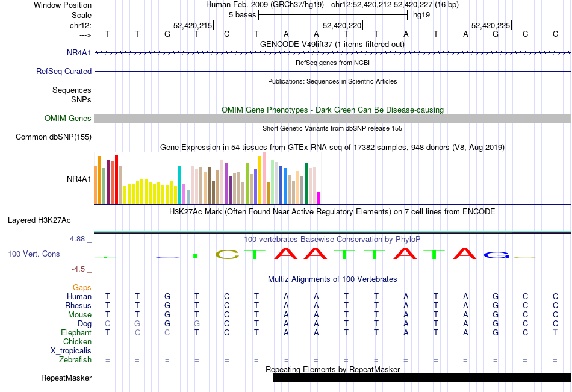
Task: Click the Chicken alignment row label
Action: click(77, 341)
